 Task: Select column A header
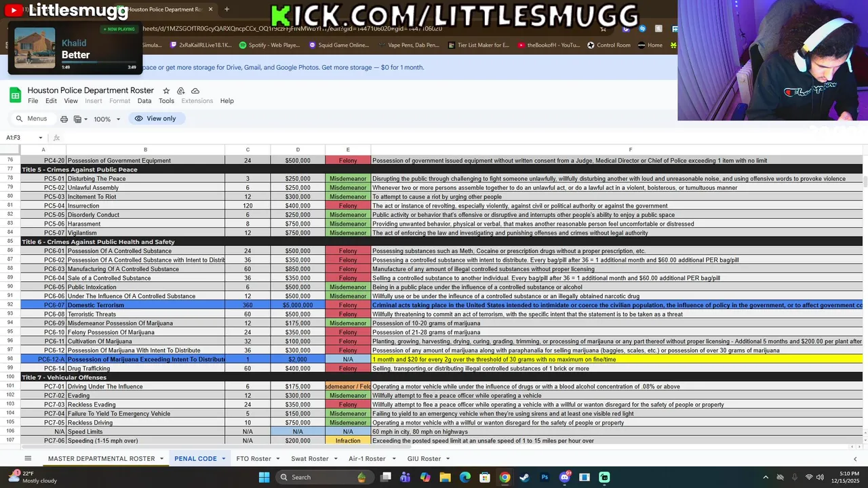point(43,150)
